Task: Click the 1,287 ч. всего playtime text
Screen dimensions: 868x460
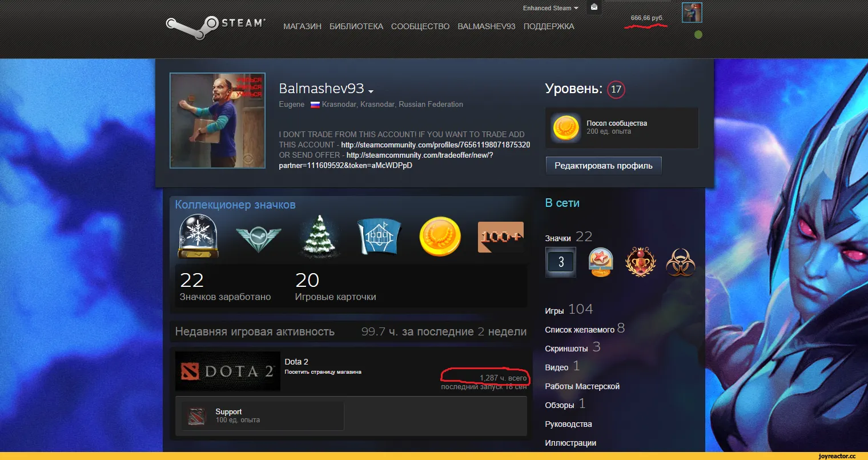Action: coord(503,378)
